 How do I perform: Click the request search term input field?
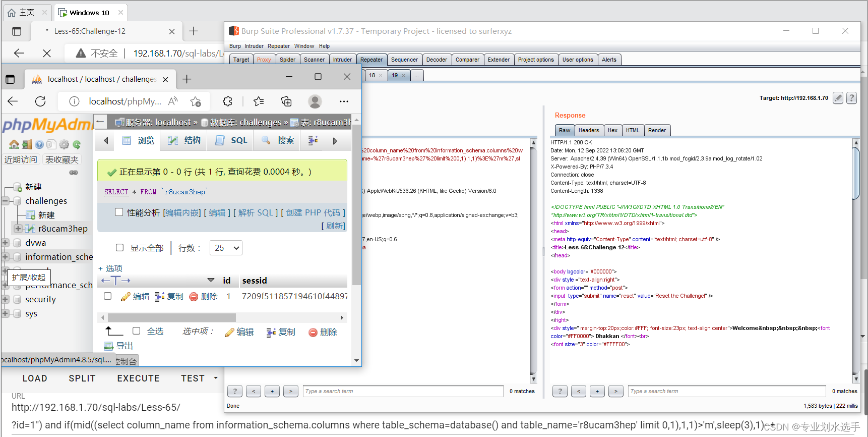point(403,391)
